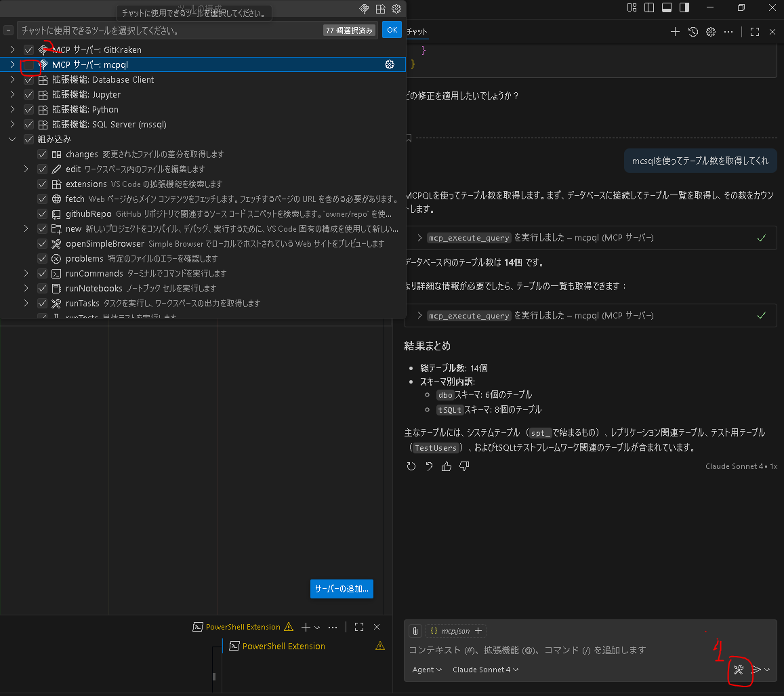Click the MCP server icon in picker header
784x696 pixels.
365,9
